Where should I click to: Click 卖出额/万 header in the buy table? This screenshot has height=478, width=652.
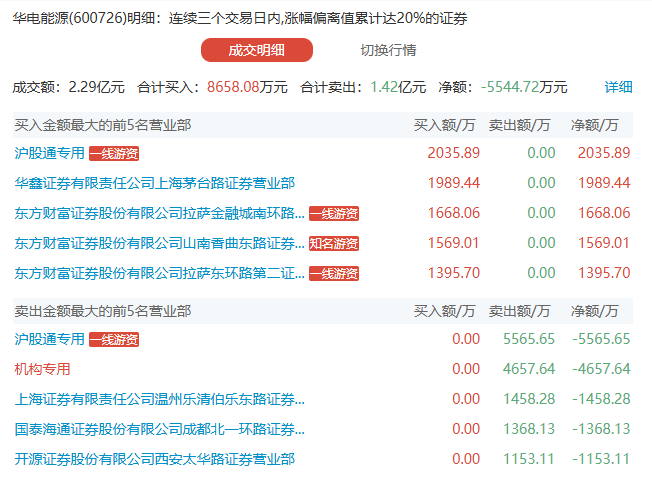click(519, 125)
